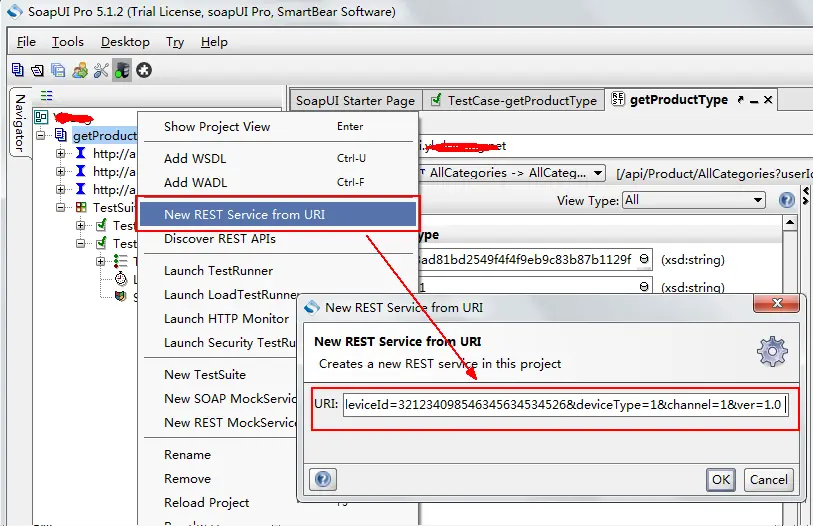813x526 pixels.
Task: Click the detach arrow icon on getProductType tab
Action: coord(740,100)
